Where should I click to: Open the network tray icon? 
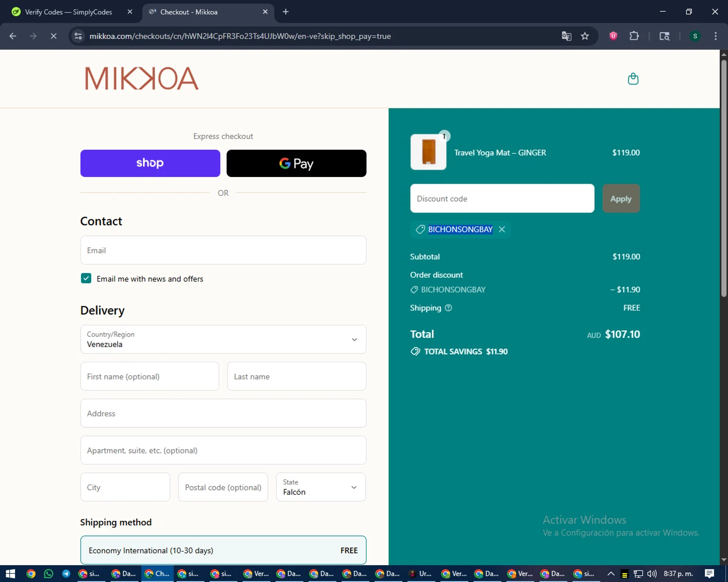coord(638,574)
